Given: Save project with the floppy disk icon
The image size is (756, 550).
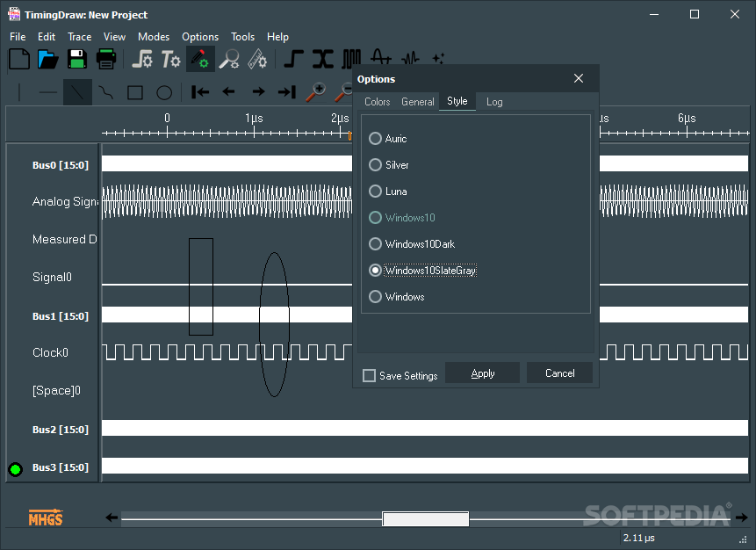Looking at the screenshot, I should click(77, 60).
